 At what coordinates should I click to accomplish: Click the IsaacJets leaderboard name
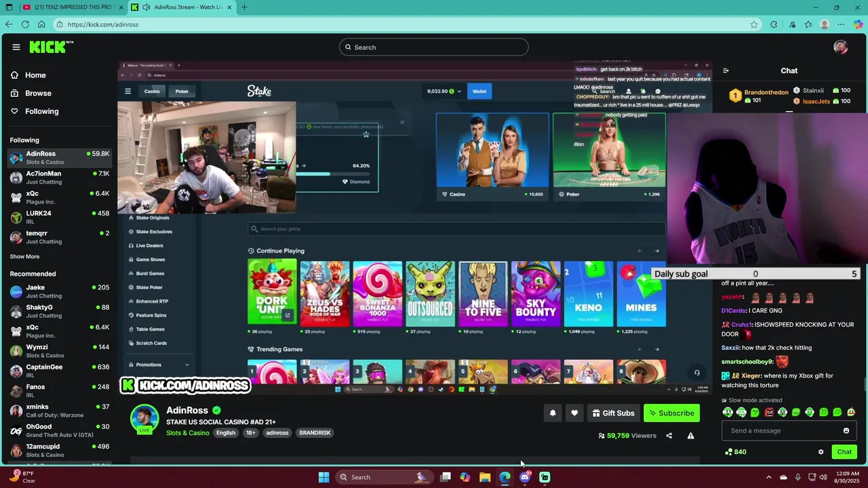[816, 101]
